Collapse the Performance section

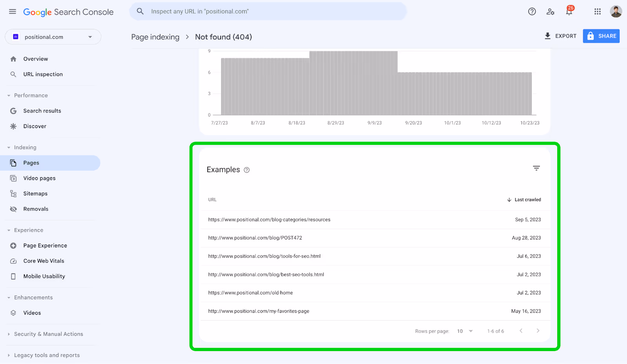click(x=9, y=96)
